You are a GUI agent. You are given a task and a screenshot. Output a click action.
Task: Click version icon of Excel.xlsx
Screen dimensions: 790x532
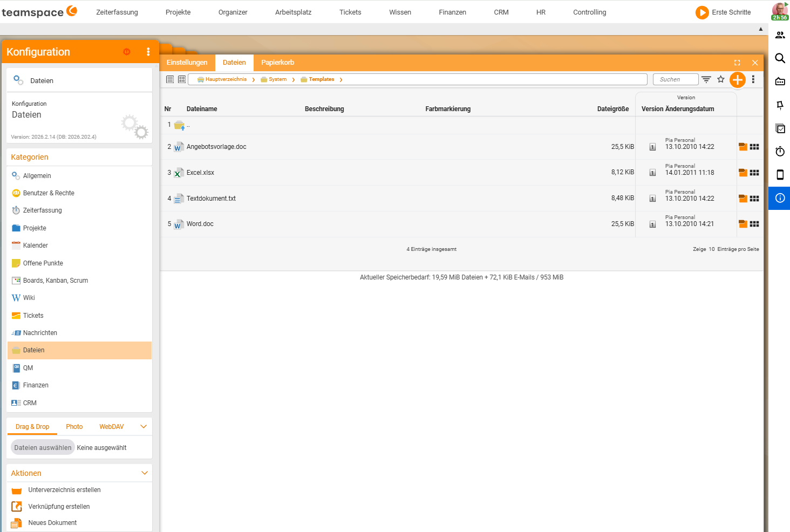[652, 173]
